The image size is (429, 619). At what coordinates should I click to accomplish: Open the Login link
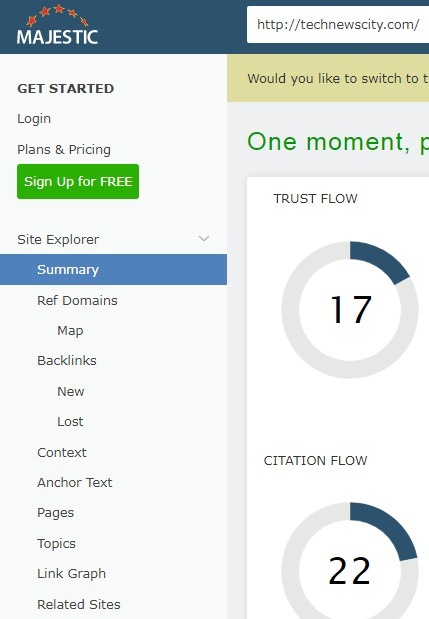click(x=34, y=118)
